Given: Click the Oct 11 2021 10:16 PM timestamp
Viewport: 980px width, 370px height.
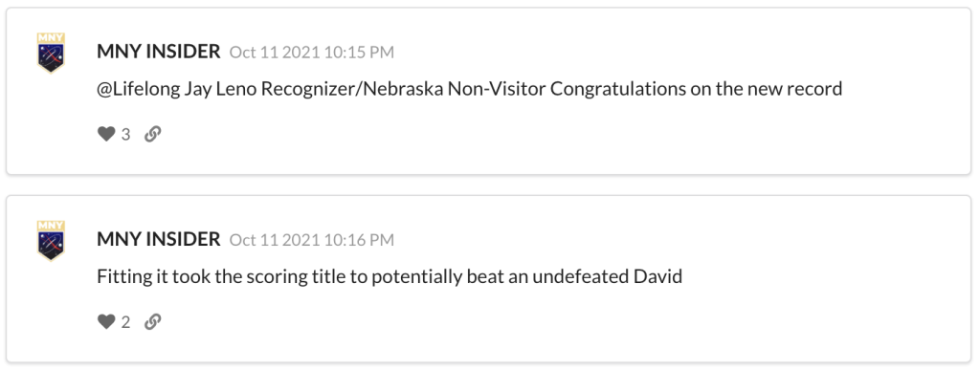Looking at the screenshot, I should 312,239.
